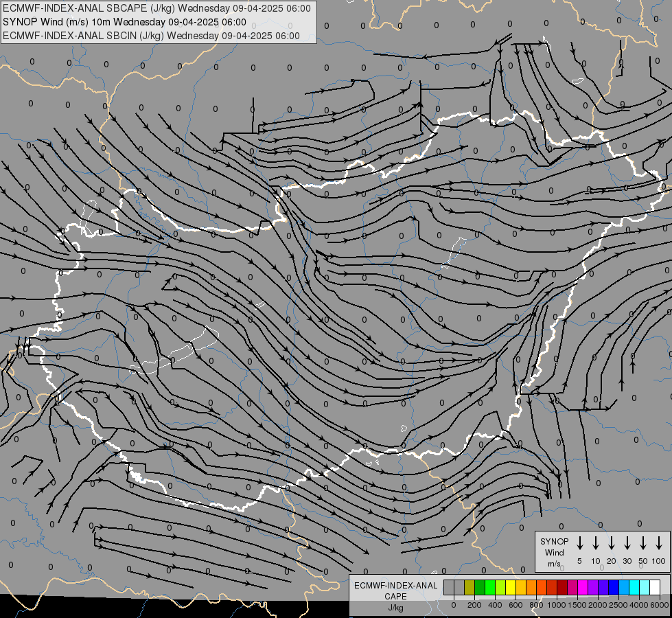Viewport: 672px width, 618px height.
Task: Select the grey swatch beside the olive swatch
Action: 459,587
